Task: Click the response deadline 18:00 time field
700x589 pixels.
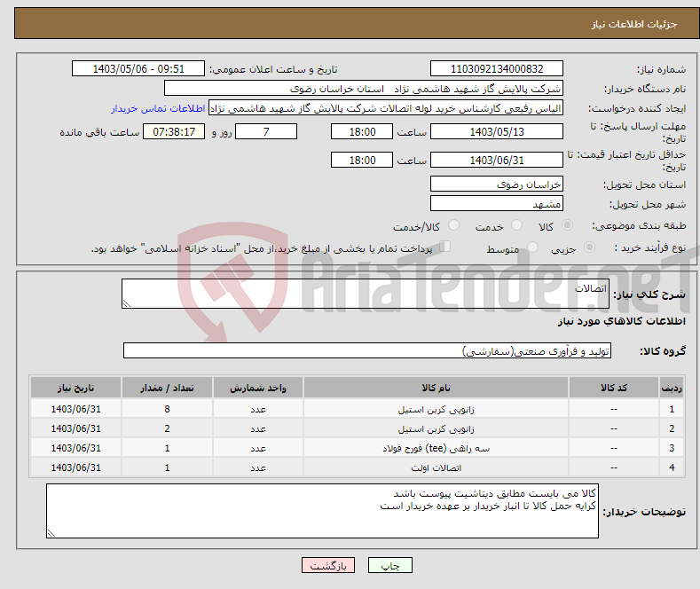Action: 362,131
